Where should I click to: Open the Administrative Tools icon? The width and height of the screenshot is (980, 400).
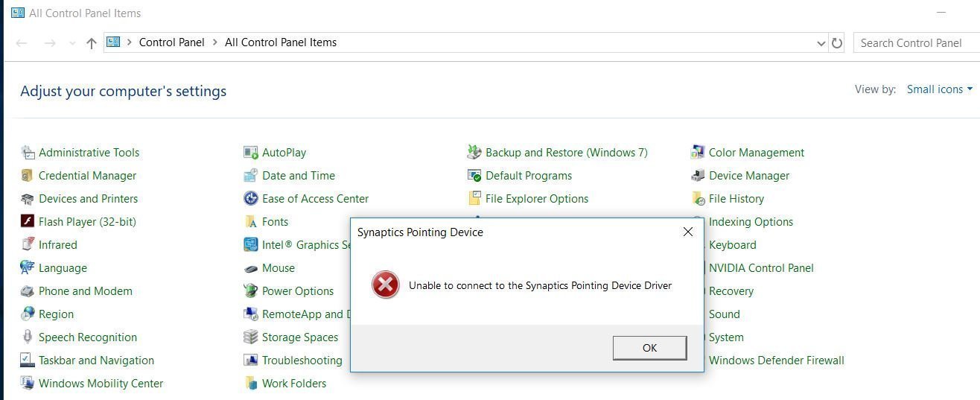(x=28, y=153)
